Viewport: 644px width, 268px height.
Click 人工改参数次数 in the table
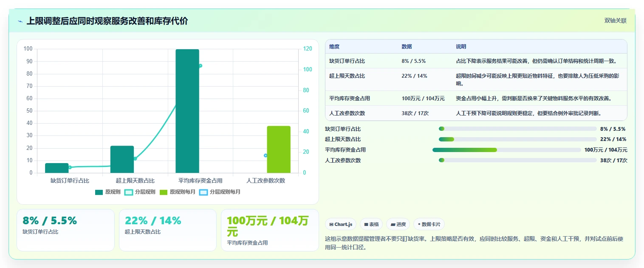click(347, 113)
